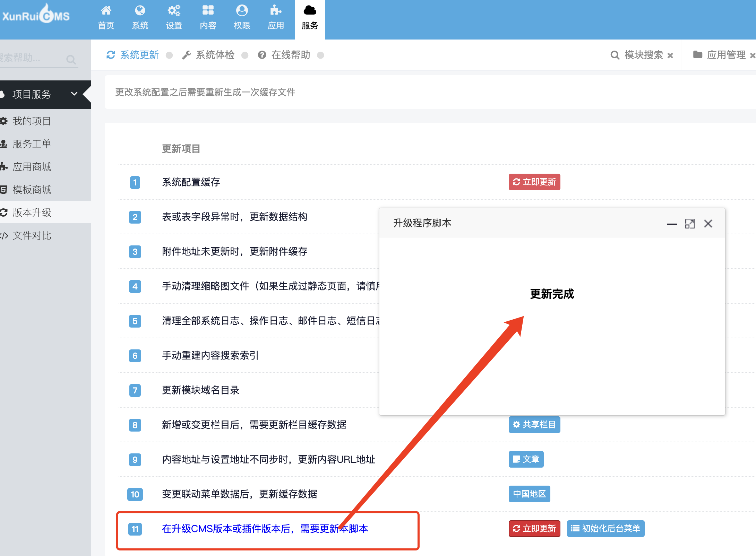
Task: Click the search magnifier icon in sidebar
Action: click(x=71, y=60)
